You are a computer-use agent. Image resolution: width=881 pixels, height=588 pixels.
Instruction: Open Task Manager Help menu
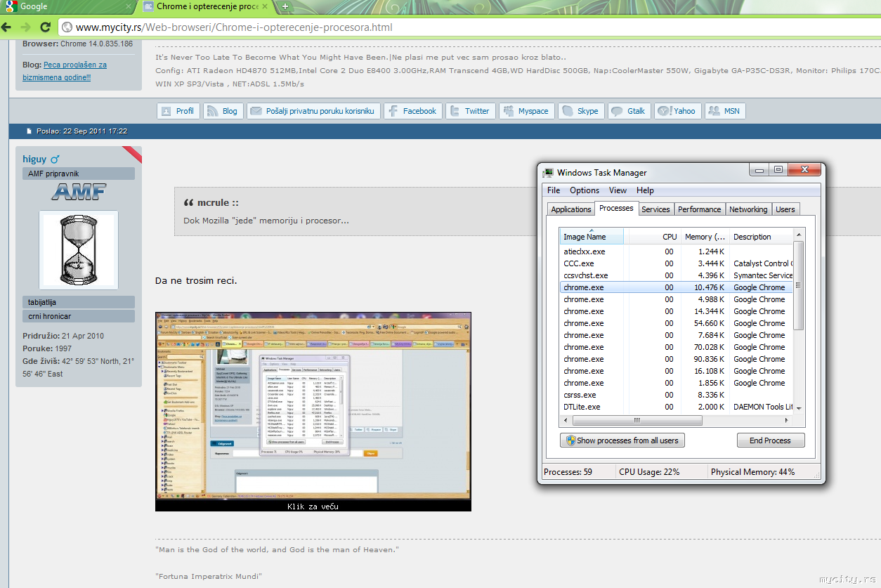click(645, 190)
